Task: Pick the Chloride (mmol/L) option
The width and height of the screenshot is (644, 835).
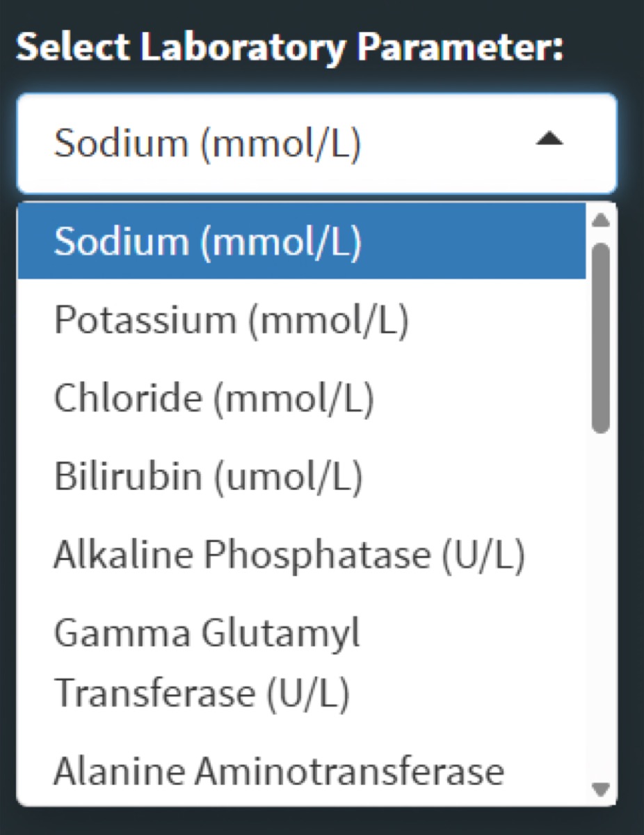Action: click(x=214, y=399)
